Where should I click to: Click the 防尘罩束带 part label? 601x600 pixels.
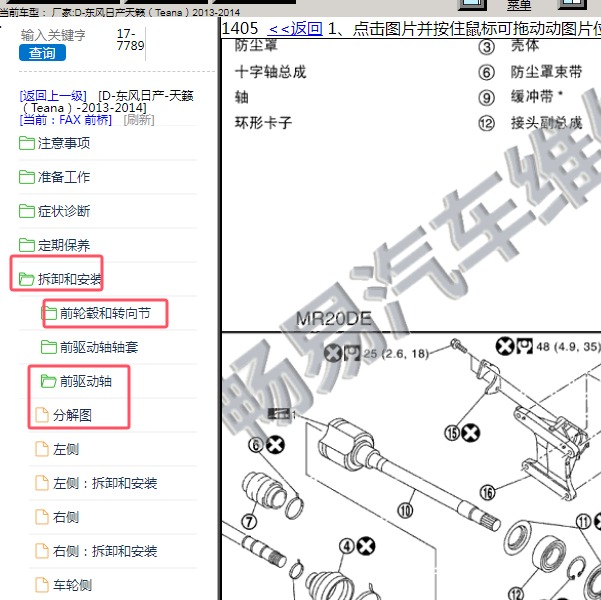[546, 72]
